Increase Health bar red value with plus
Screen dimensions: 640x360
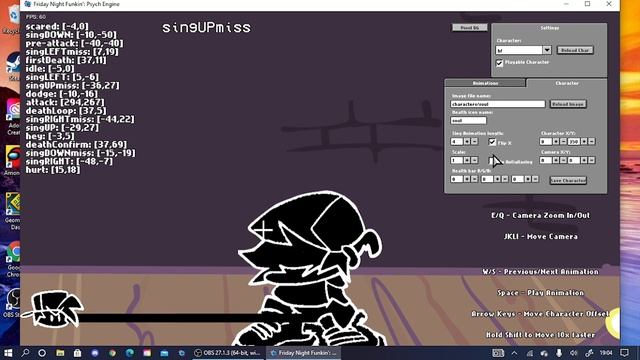467,179
